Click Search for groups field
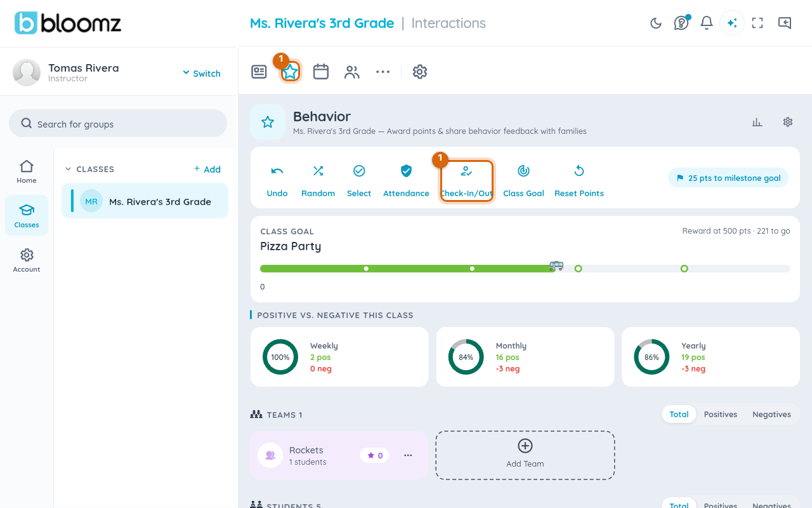 118,123
